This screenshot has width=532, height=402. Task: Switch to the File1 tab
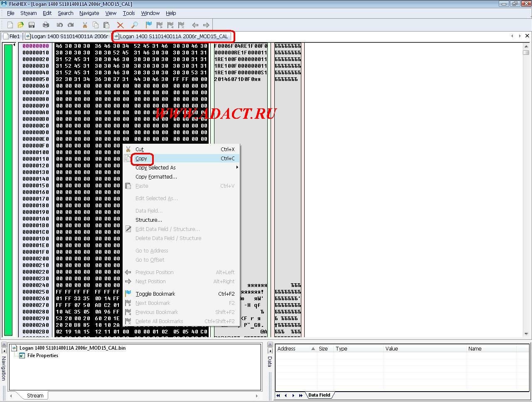(12, 36)
